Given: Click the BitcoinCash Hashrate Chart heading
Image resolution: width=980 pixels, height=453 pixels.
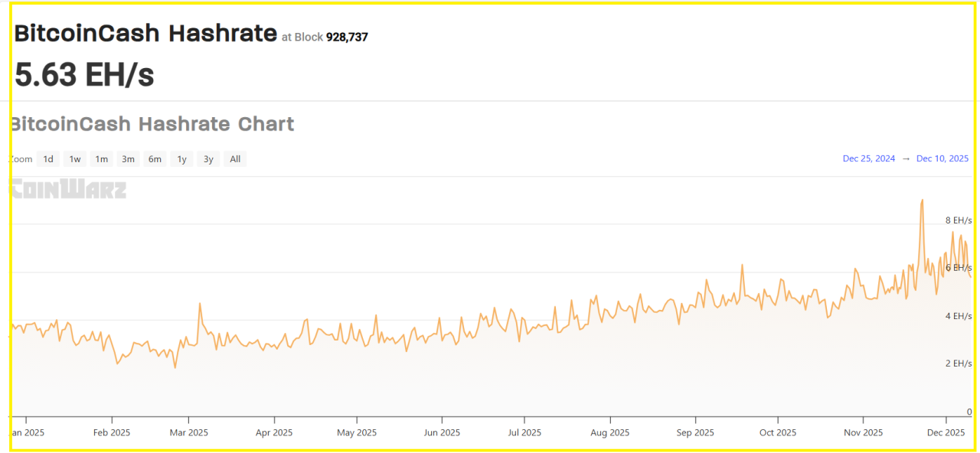Looking at the screenshot, I should 152,124.
